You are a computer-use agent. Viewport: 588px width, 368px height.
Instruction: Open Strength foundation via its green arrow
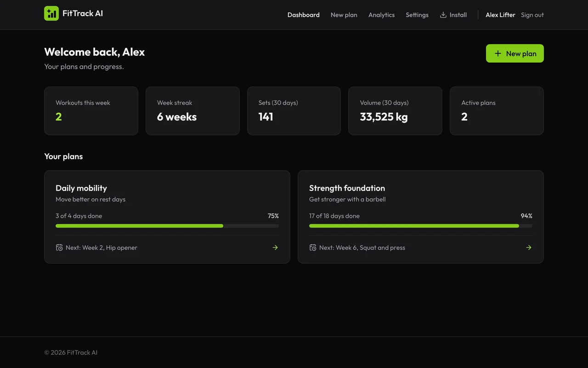pos(529,247)
